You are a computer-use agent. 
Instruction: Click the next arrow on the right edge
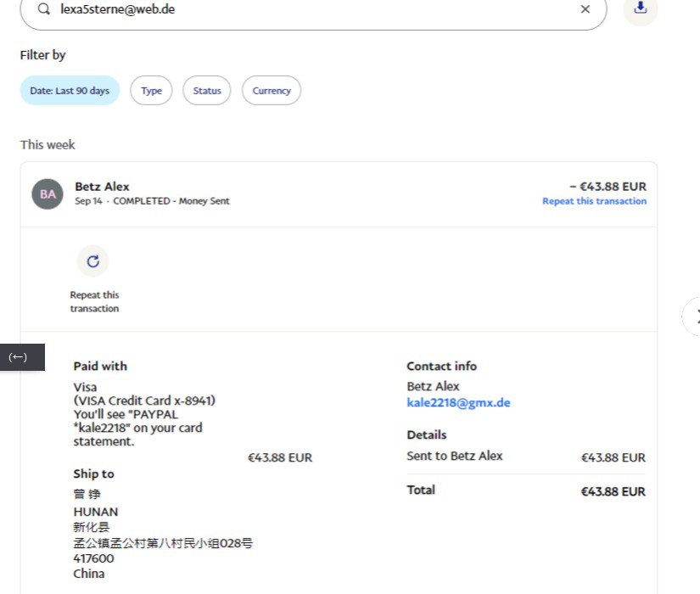pos(694,317)
